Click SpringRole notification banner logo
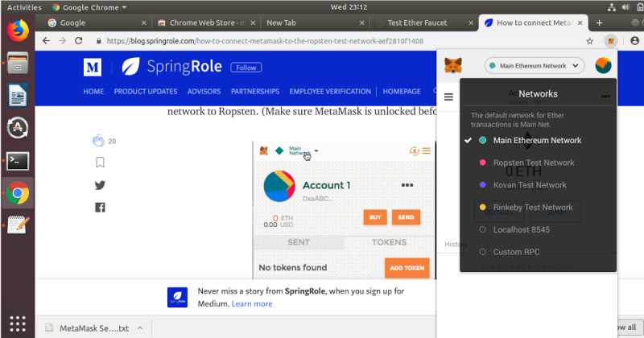Image resolution: width=644 pixels, height=338 pixels. tap(177, 297)
